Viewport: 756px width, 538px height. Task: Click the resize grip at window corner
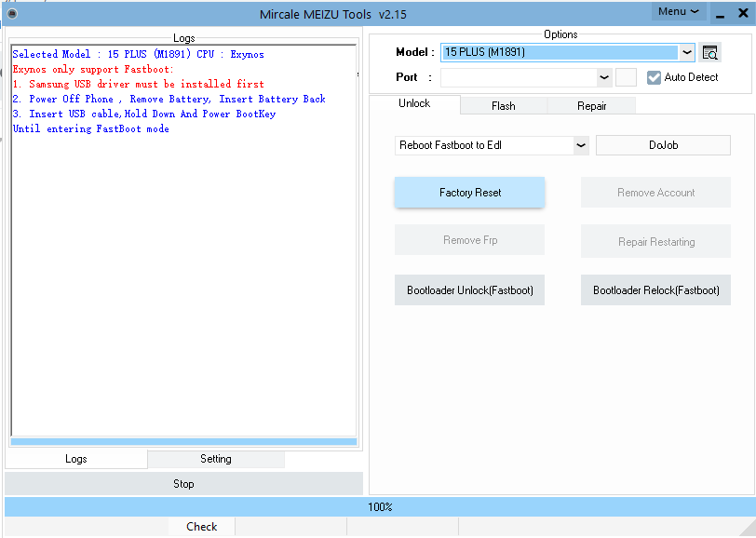748,528
